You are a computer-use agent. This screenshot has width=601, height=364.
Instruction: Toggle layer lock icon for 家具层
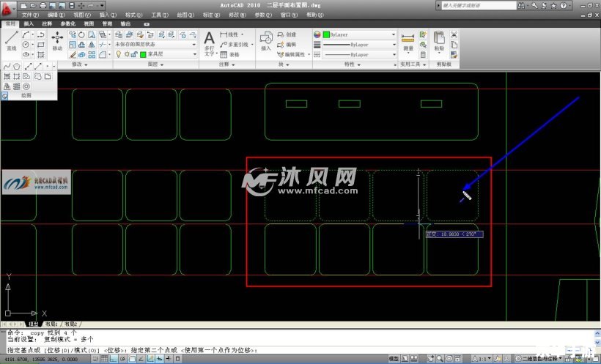tap(134, 54)
